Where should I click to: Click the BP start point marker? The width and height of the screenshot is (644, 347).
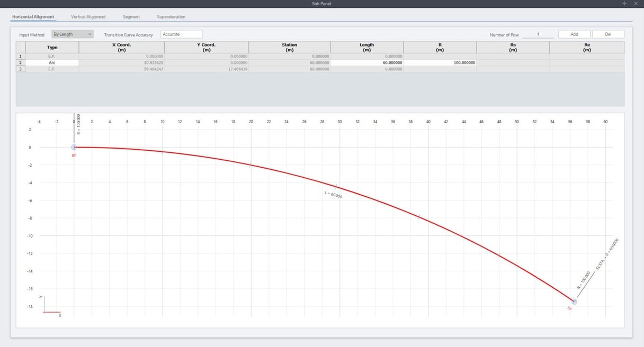[74, 148]
